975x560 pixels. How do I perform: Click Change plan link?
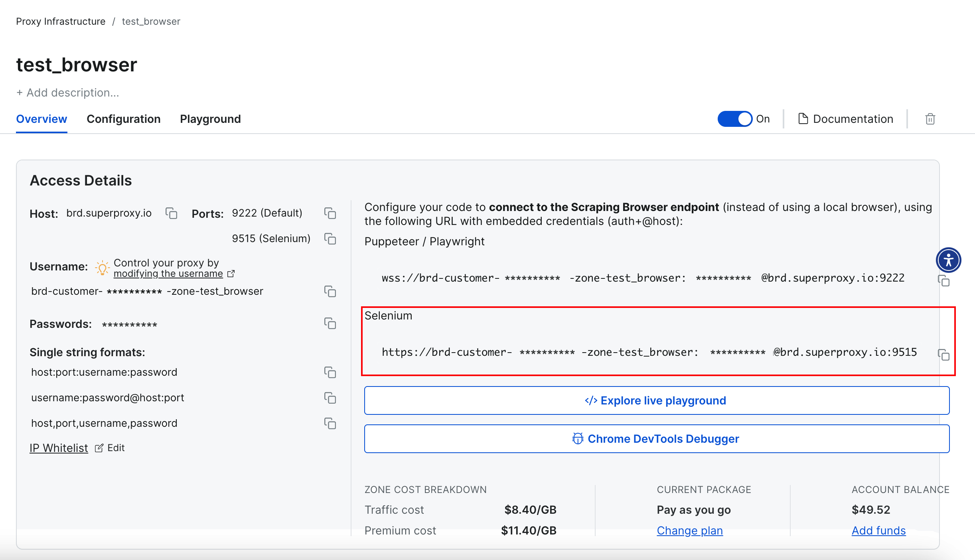(x=690, y=530)
